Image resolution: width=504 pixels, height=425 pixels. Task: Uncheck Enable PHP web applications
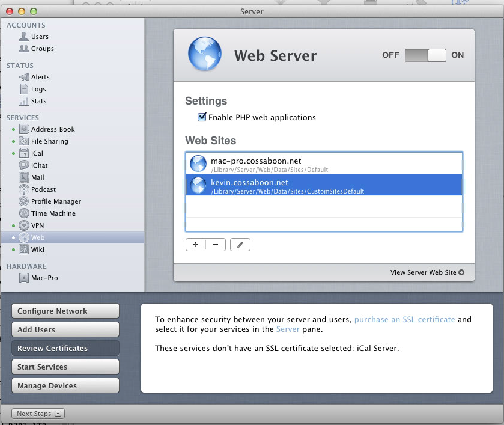click(x=202, y=117)
